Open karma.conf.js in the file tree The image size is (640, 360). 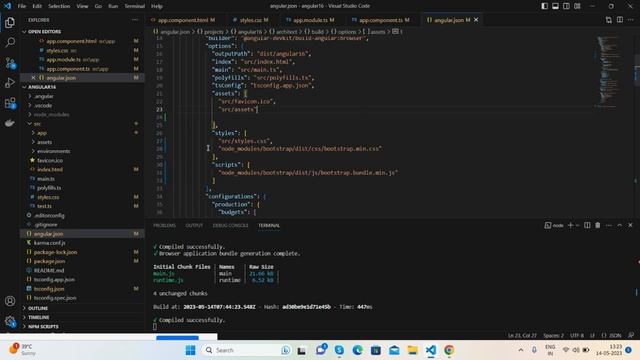(82, 243)
